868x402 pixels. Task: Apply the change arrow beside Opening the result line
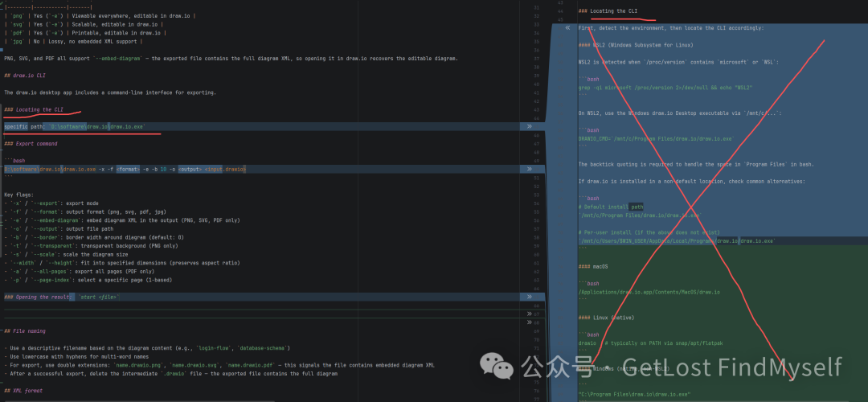(529, 297)
